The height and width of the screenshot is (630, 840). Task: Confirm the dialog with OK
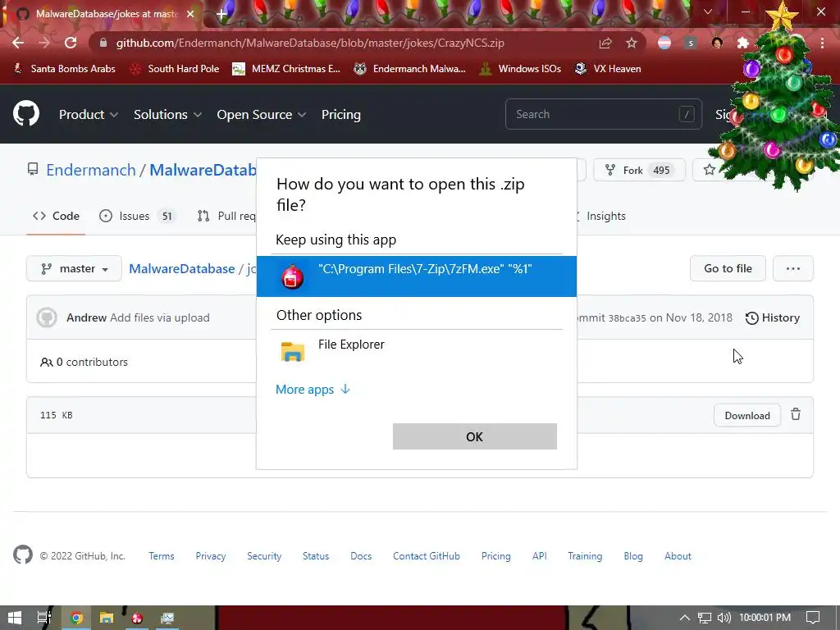475,436
